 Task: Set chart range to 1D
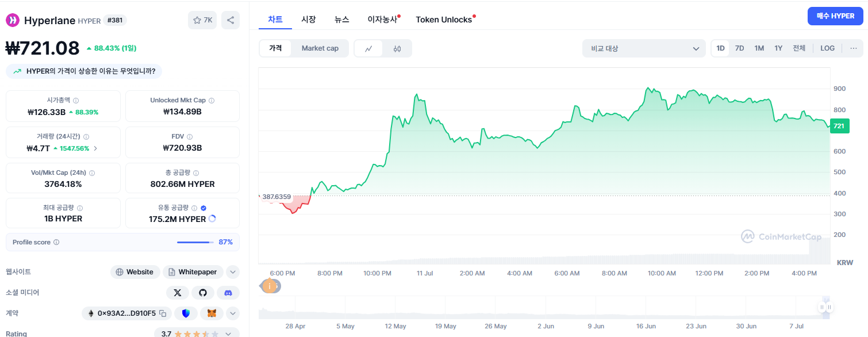point(720,48)
